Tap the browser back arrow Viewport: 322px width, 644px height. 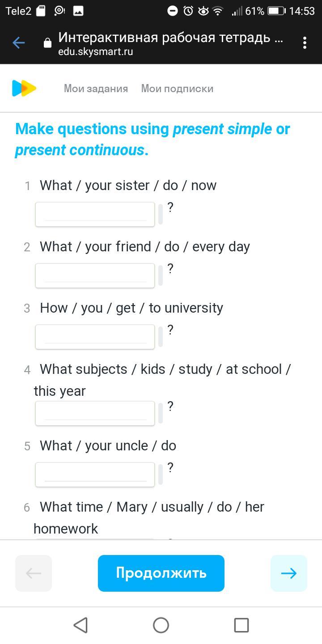(x=19, y=43)
